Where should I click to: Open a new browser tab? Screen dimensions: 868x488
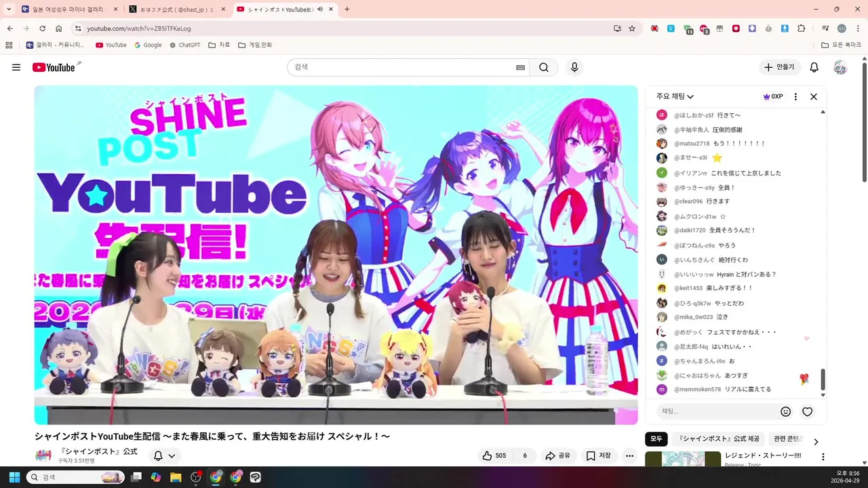pyautogui.click(x=347, y=9)
